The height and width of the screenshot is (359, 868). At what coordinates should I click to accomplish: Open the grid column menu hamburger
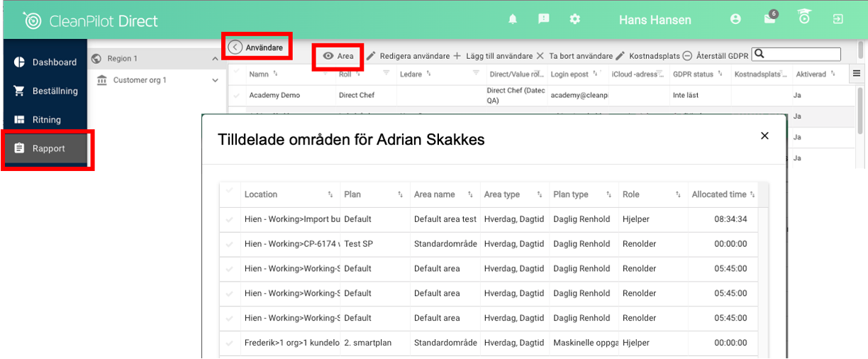pos(857,74)
